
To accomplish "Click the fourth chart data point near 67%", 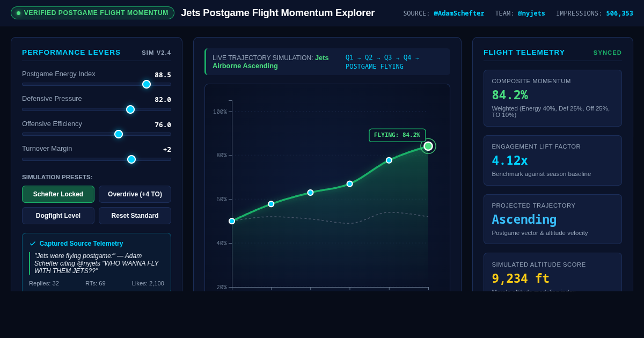I will pos(349,184).
